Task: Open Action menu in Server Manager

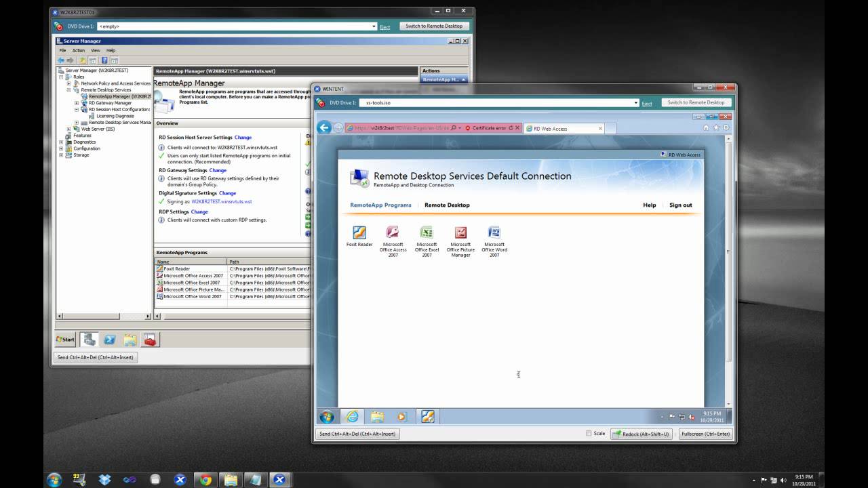Action: coord(79,50)
